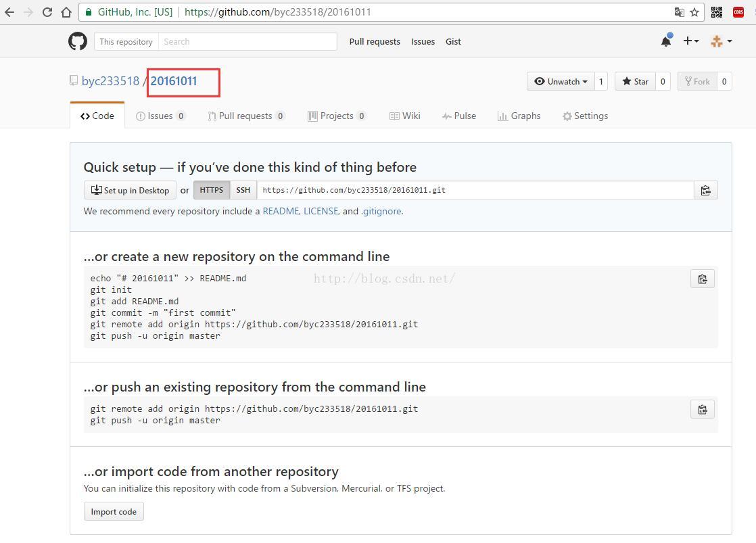
Task: Open the Wiki tab
Action: (405, 116)
